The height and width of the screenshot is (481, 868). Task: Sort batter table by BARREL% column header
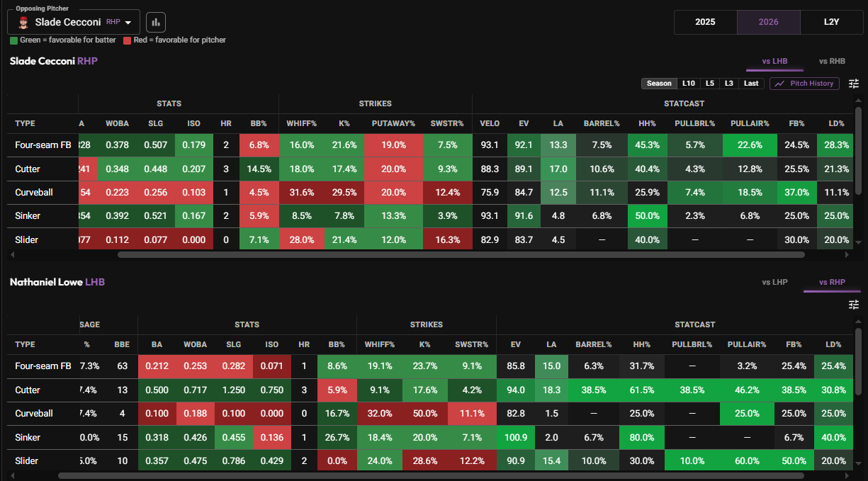coord(593,344)
